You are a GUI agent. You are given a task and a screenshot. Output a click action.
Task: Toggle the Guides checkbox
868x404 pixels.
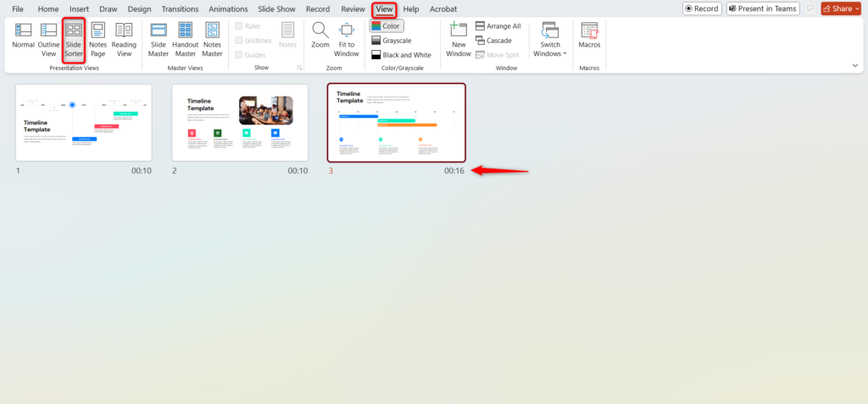point(238,55)
